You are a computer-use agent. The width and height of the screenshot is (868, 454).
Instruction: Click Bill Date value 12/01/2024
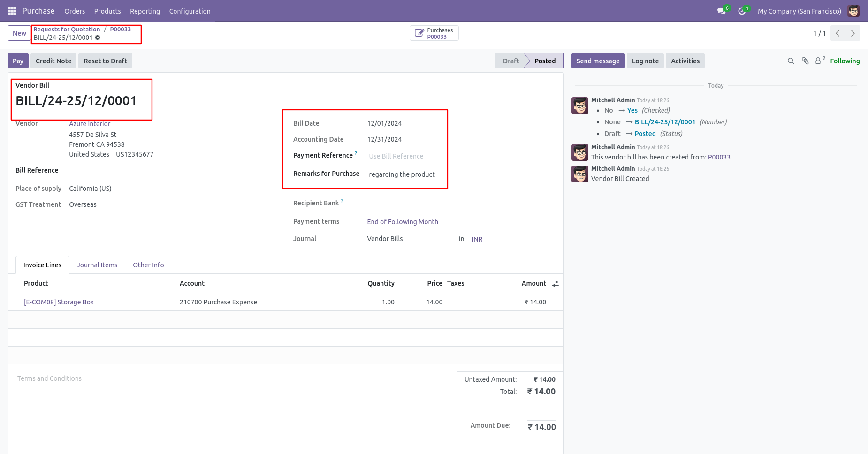tap(384, 123)
